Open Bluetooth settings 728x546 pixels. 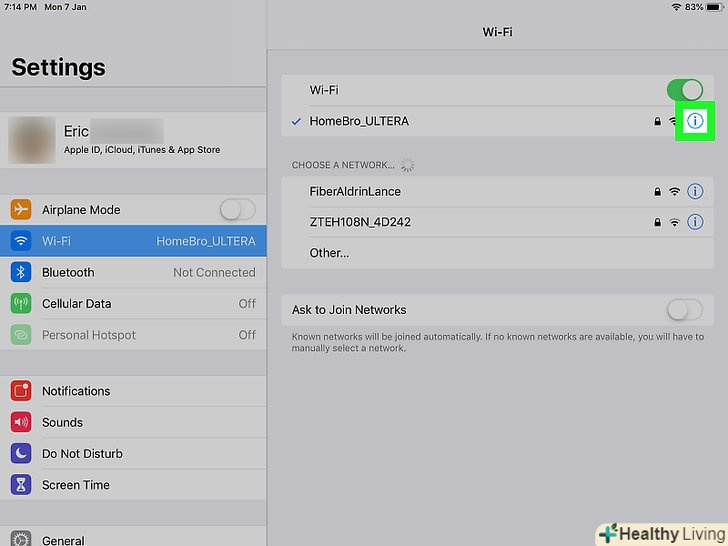click(133, 272)
